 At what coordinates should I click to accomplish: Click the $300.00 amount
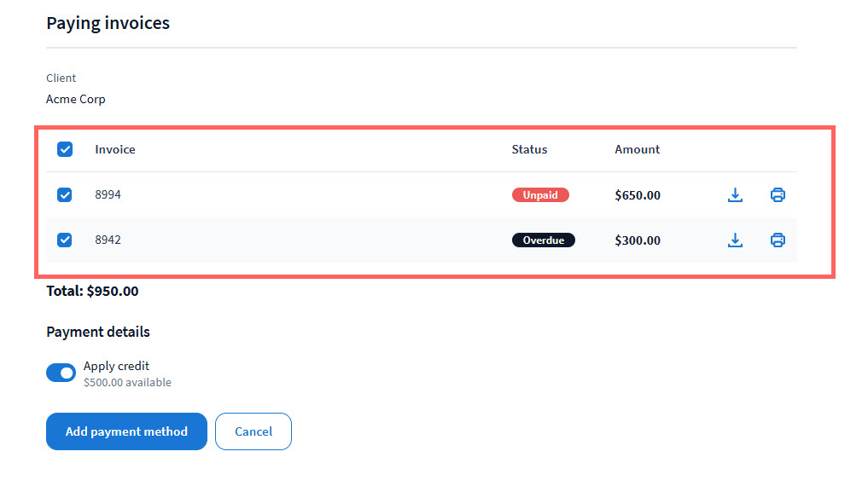pos(638,240)
